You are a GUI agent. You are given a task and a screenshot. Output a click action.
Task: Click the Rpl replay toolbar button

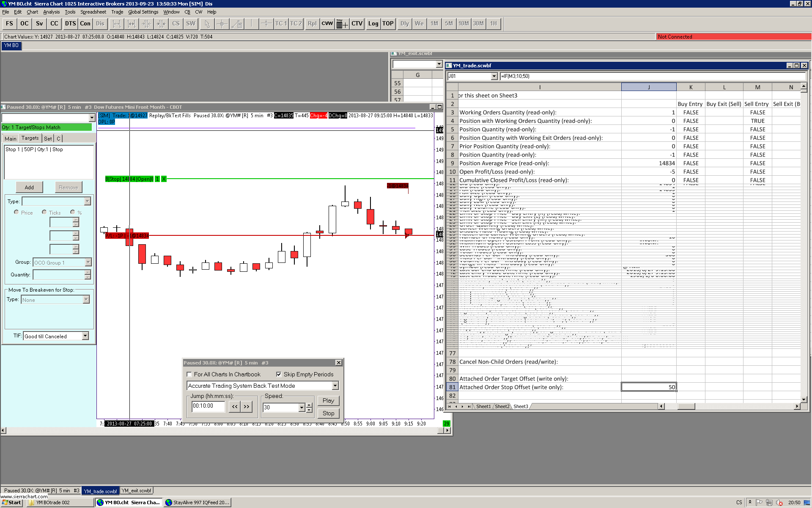pyautogui.click(x=312, y=24)
